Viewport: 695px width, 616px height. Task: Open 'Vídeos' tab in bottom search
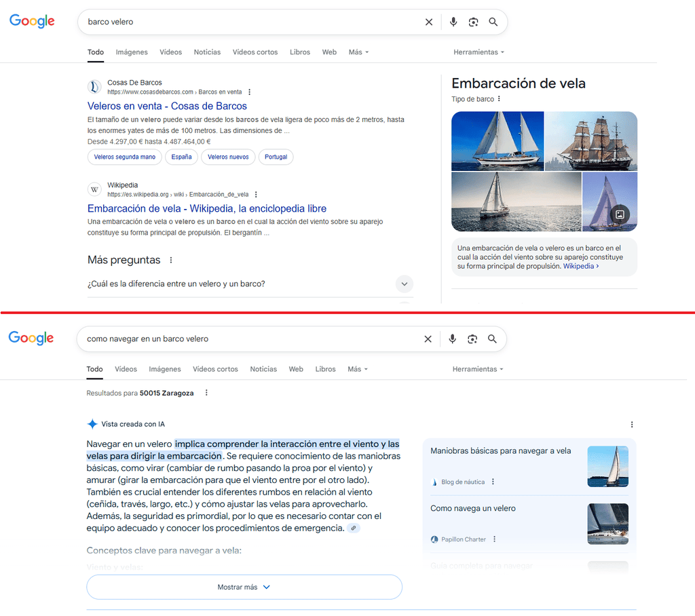pos(126,369)
